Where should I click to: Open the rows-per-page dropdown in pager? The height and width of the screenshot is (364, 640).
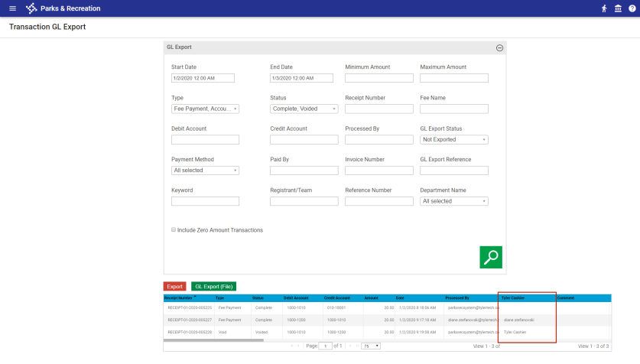(371, 346)
